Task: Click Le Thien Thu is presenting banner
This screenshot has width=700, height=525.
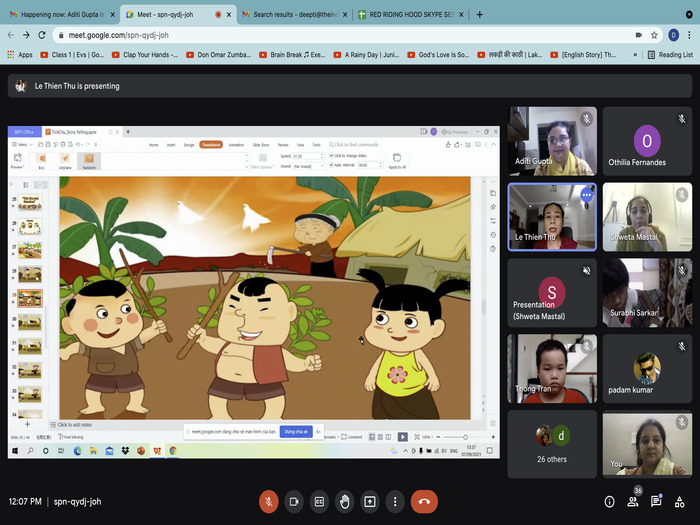Action: [350, 86]
